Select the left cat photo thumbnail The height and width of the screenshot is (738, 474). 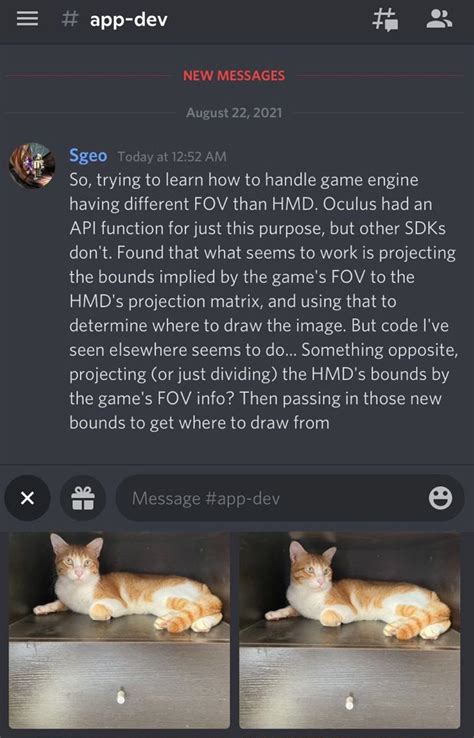coord(120,630)
